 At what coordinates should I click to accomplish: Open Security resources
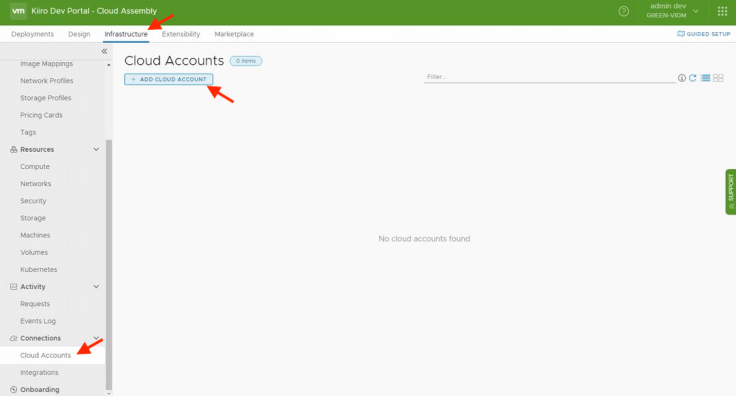[x=33, y=201]
